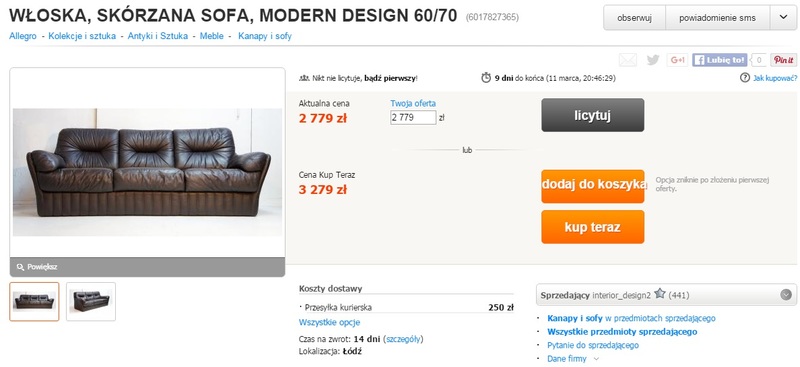Click the orange kup teraz button
The width and height of the screenshot is (800, 367).
(x=592, y=227)
